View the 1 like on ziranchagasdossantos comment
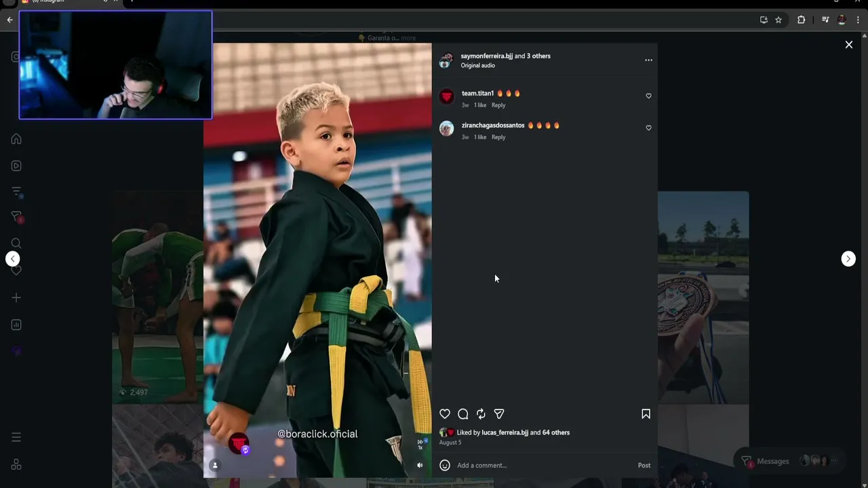 click(480, 137)
